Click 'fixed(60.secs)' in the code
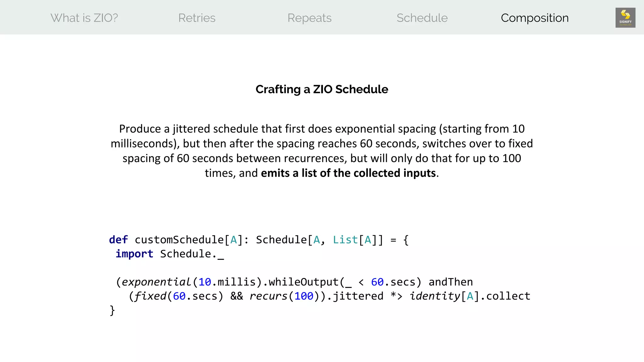Viewport: 644px width, 362px height. (179, 296)
